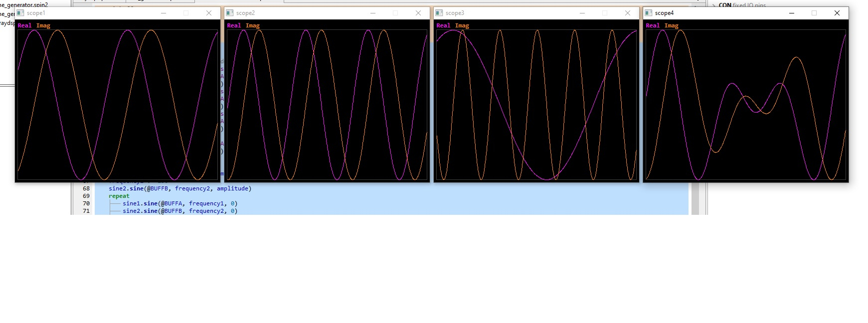
Task: Click the scope3 window icon
Action: click(439, 13)
